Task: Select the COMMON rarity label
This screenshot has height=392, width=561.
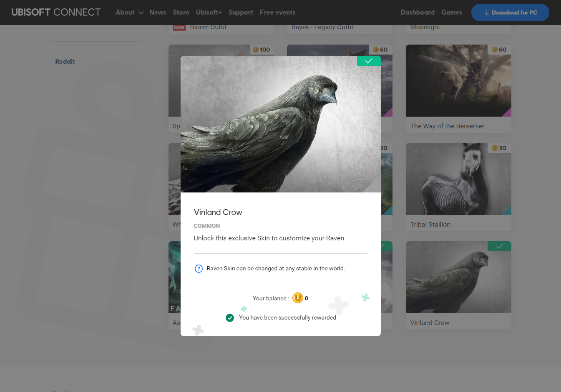Action: click(x=207, y=226)
